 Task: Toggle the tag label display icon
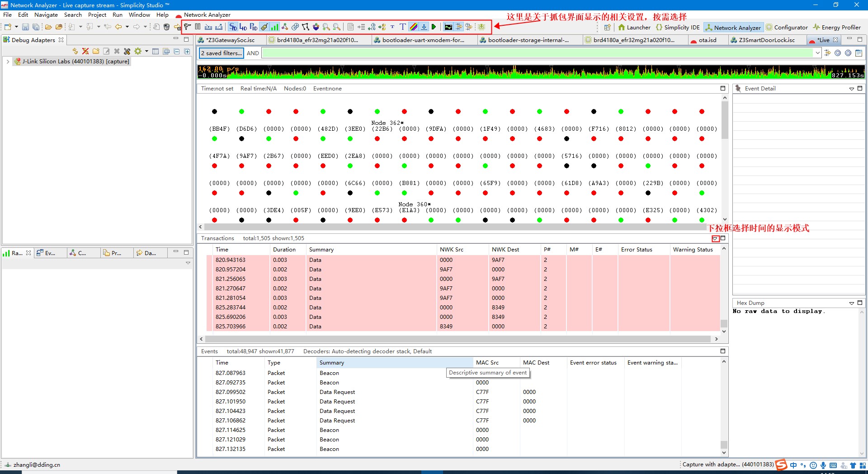tap(264, 27)
